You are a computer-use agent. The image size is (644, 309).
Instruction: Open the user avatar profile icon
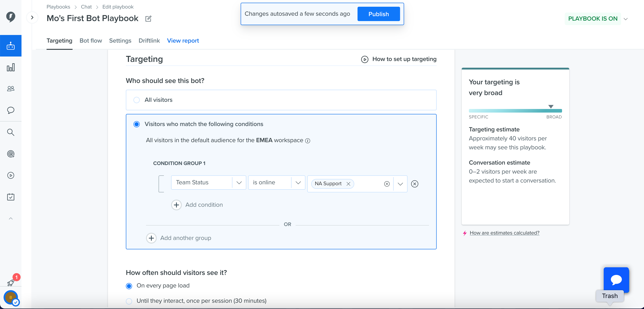tap(11, 298)
